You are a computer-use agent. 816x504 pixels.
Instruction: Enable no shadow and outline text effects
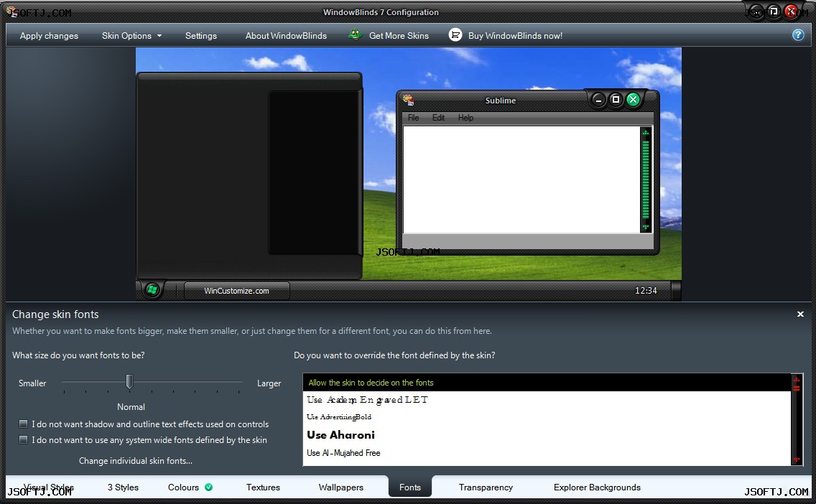tap(24, 424)
